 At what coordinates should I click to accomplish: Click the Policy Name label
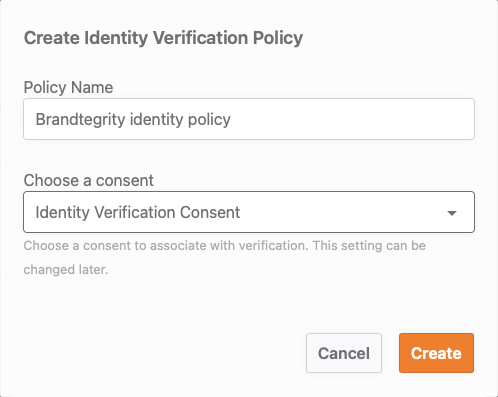coord(68,87)
